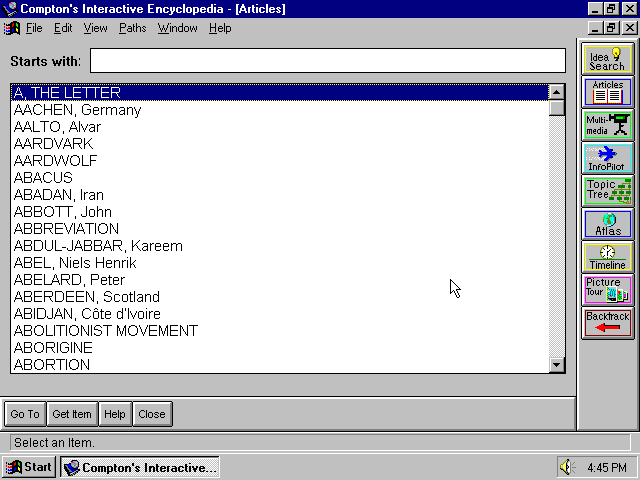Click the list scrollbar up arrow
This screenshot has width=640, height=480.
(x=557, y=92)
